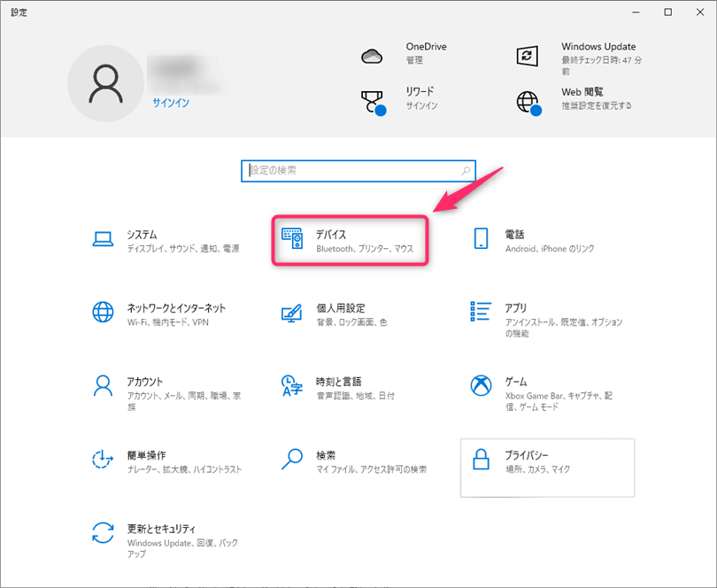Viewport: 717px width, 588px height.
Task: Click 'マイ ファイル、アクセス許可の検索' description
Action: click(x=371, y=469)
